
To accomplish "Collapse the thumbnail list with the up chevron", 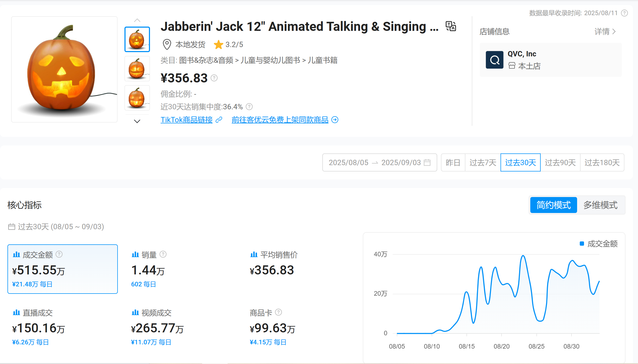I will point(137,20).
